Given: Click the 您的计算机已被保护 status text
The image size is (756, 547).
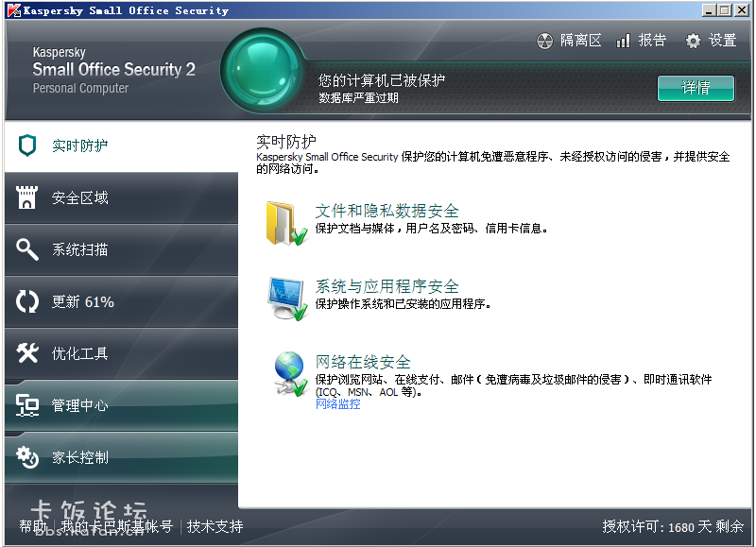Looking at the screenshot, I should click(382, 80).
